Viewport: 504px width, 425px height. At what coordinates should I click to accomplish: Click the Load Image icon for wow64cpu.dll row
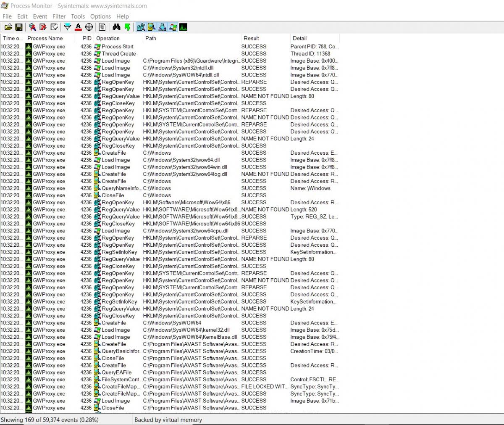click(97, 231)
